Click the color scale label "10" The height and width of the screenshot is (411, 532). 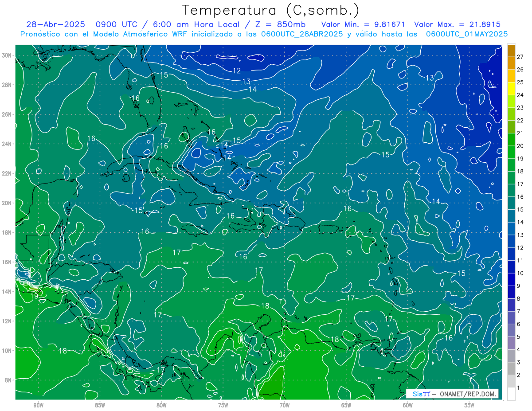pos(520,273)
